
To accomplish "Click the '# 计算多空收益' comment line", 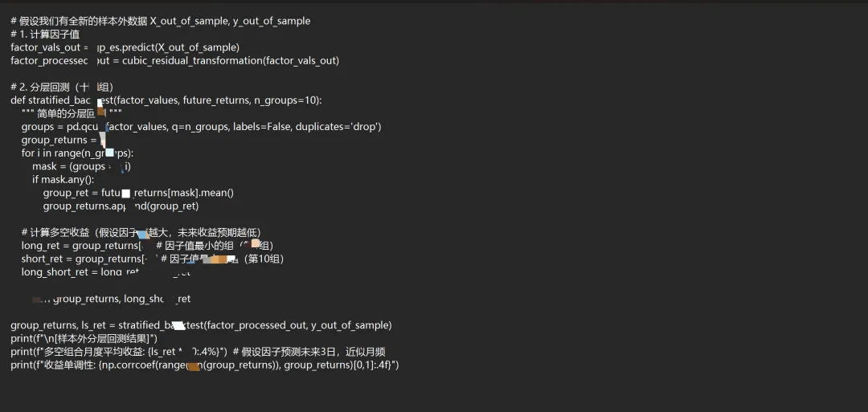I will 141,232.
